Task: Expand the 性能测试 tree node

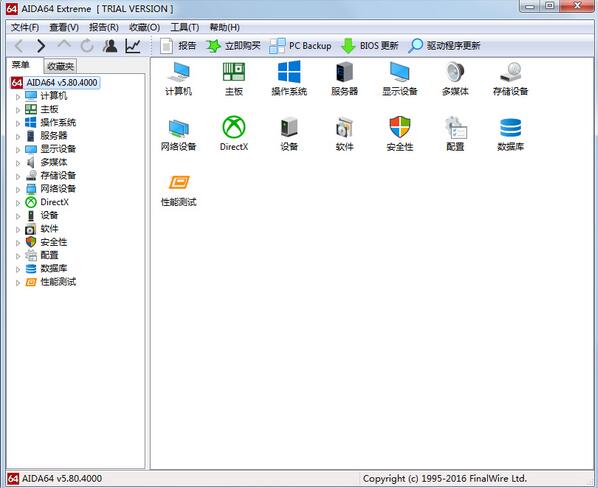Action: tap(18, 283)
